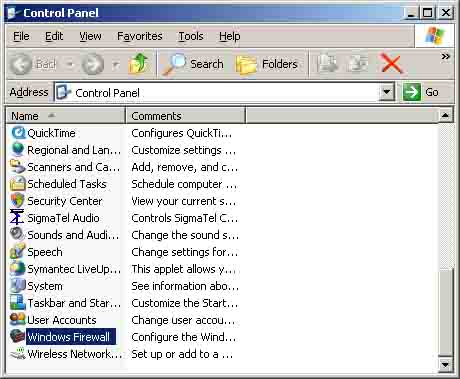Show more toolbar buttons via chevron

pyautogui.click(x=446, y=56)
